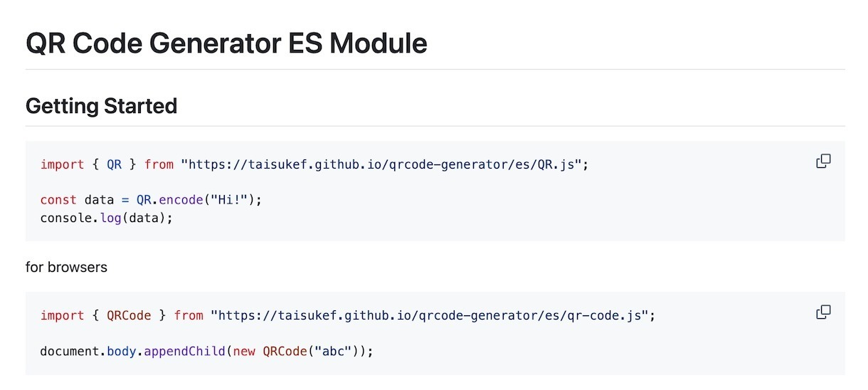
Task: Click the "import" keyword in browser snippet
Action: pos(62,315)
